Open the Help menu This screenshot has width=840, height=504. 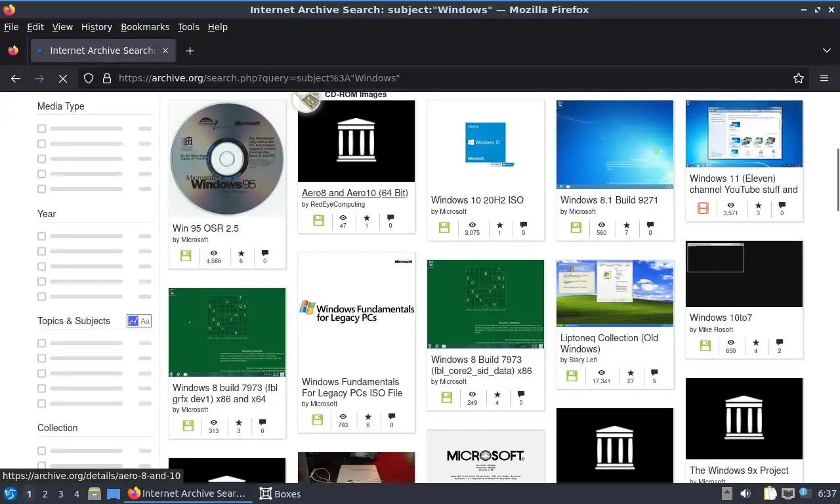pyautogui.click(x=218, y=27)
